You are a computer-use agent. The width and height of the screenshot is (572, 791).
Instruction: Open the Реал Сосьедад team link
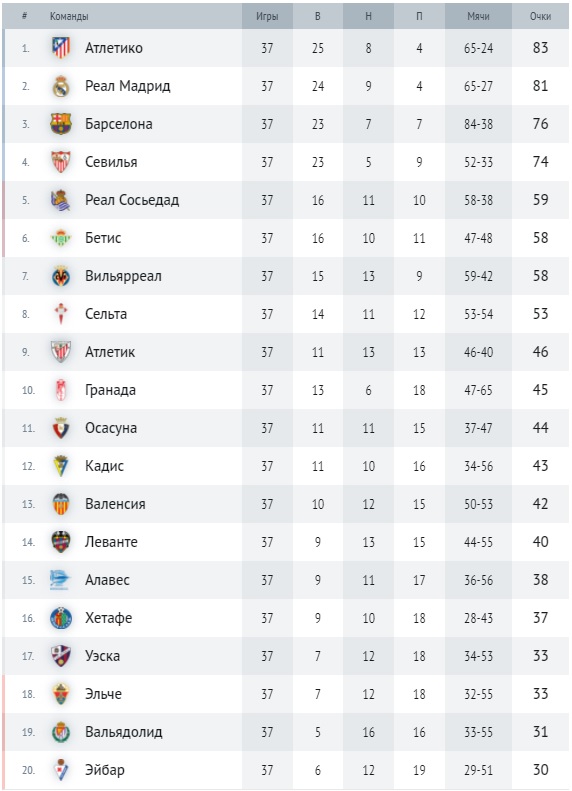pos(132,200)
